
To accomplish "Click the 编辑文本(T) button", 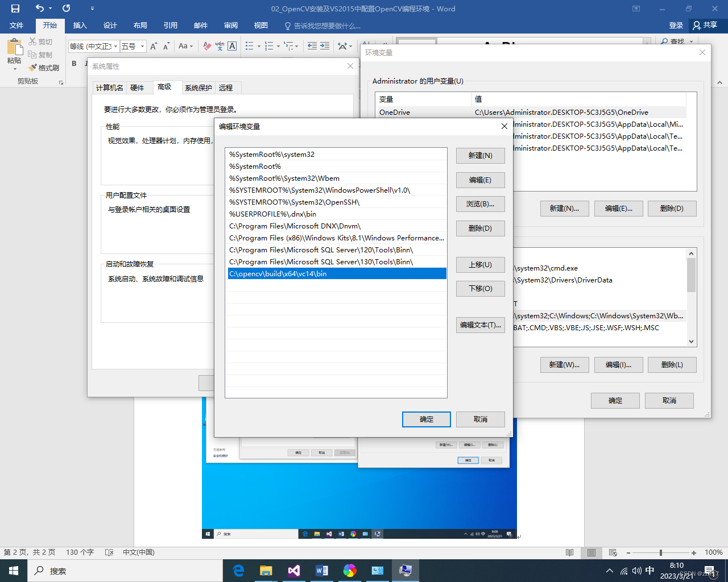I will 480,325.
